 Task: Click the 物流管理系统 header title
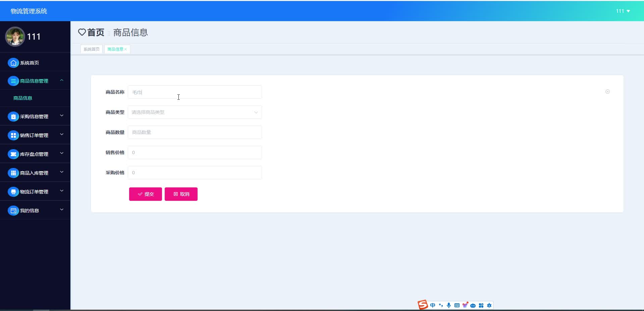pyautogui.click(x=29, y=11)
